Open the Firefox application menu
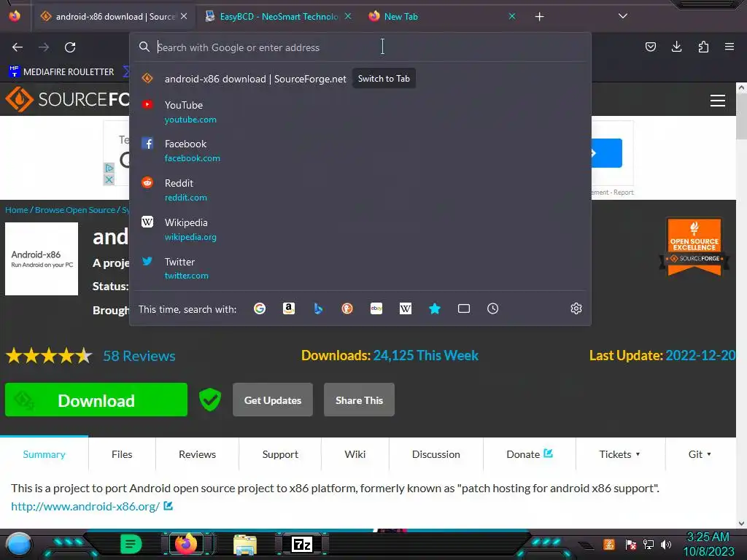This screenshot has height=560, width=747. tap(729, 47)
